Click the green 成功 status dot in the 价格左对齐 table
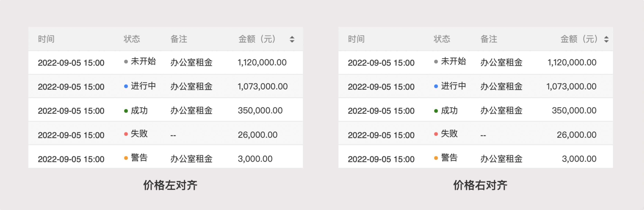The width and height of the screenshot is (644, 210). [x=126, y=111]
